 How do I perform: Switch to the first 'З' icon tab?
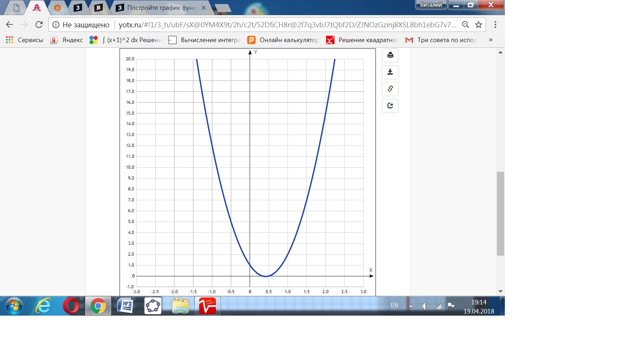click(x=78, y=7)
